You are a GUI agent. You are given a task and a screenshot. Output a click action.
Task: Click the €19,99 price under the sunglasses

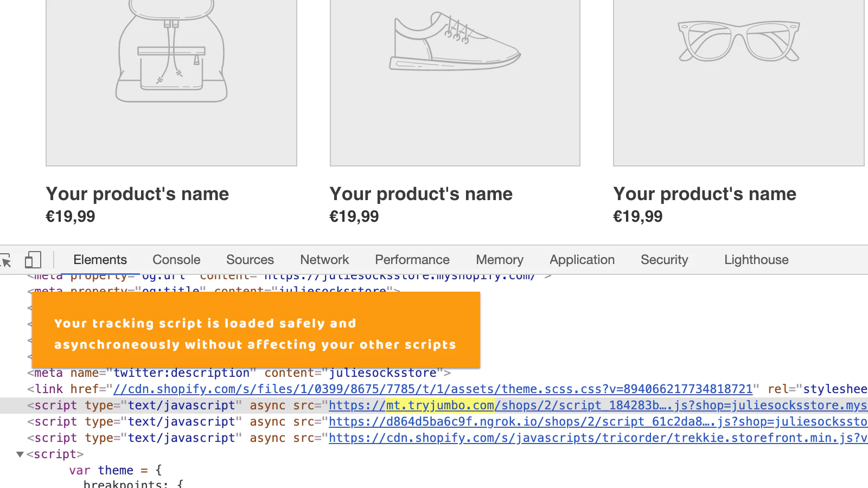[638, 217]
